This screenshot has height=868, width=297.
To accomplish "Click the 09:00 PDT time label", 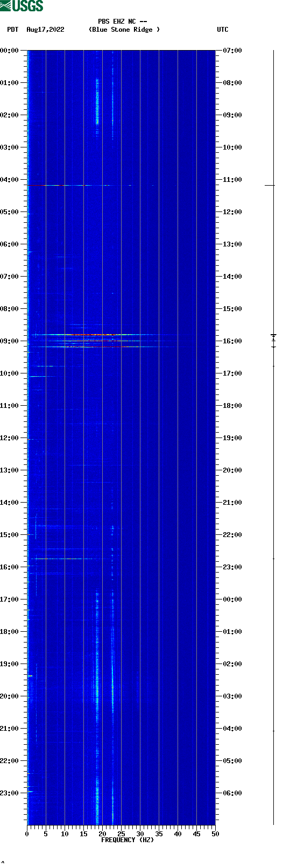I will 9,341.
